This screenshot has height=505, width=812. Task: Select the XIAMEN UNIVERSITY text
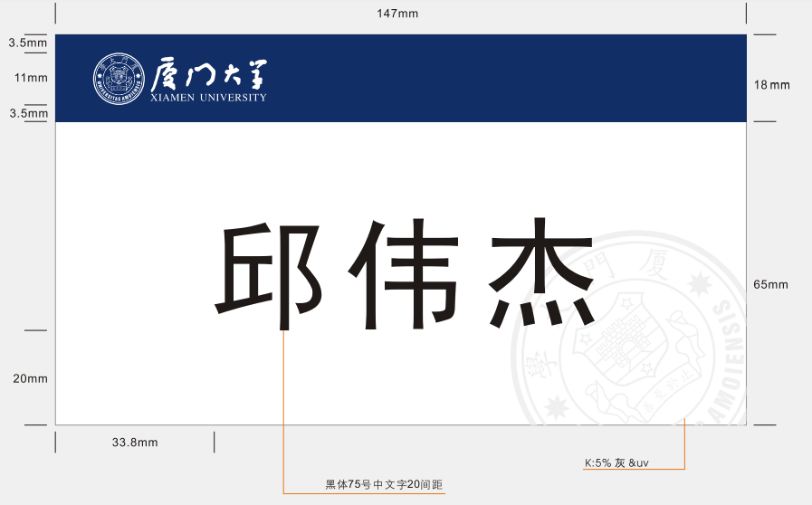[x=209, y=98]
